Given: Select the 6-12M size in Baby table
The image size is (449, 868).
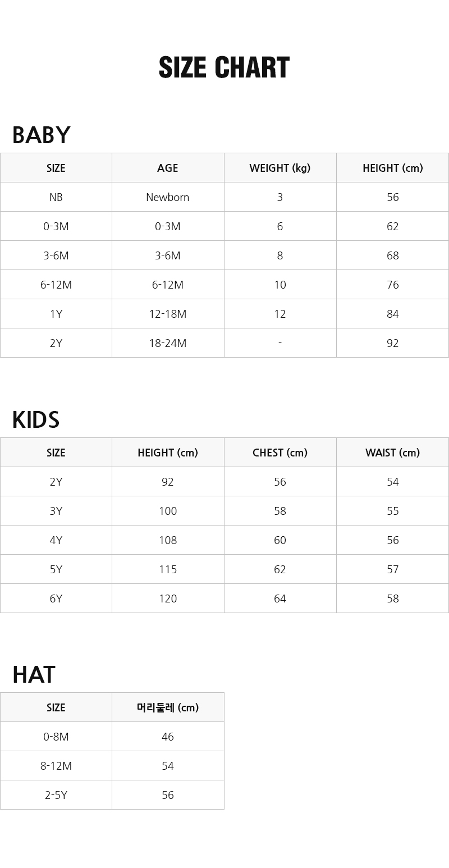Looking at the screenshot, I should [x=56, y=285].
